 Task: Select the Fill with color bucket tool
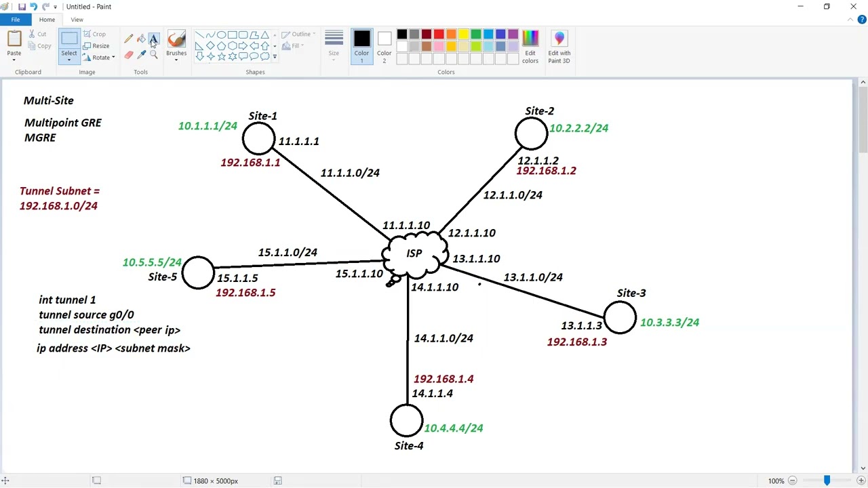141,39
